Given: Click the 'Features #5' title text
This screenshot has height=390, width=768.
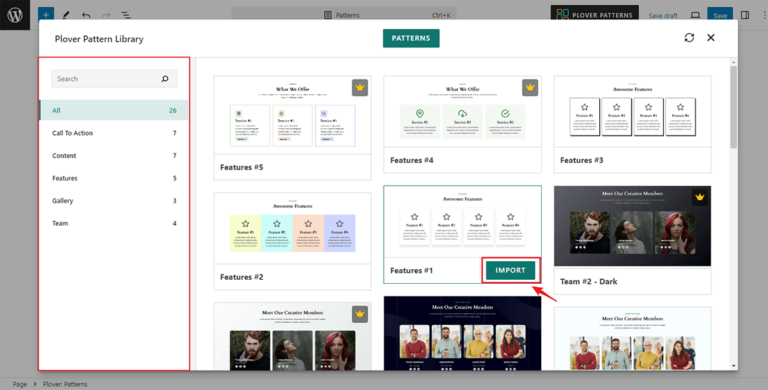Looking at the screenshot, I should [x=241, y=167].
